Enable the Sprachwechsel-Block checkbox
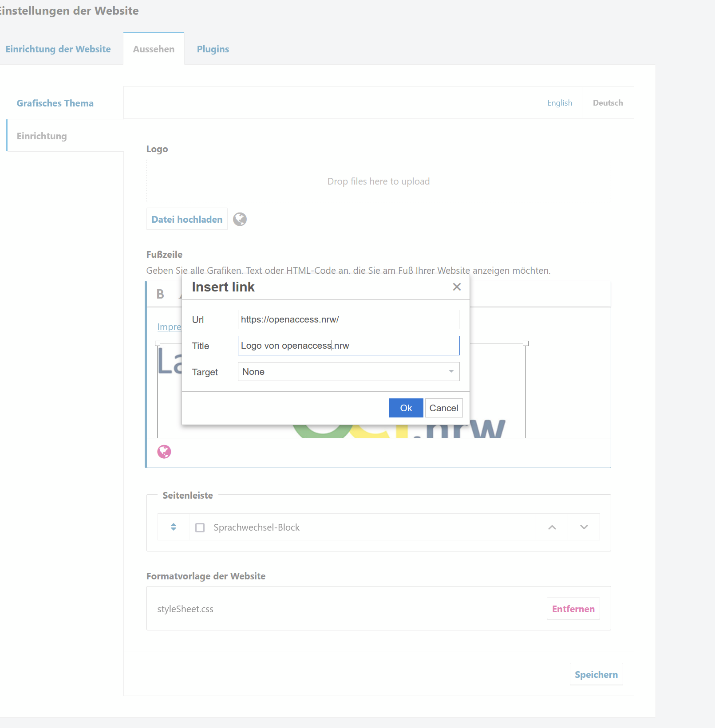The height and width of the screenshot is (728, 715). 200,527
